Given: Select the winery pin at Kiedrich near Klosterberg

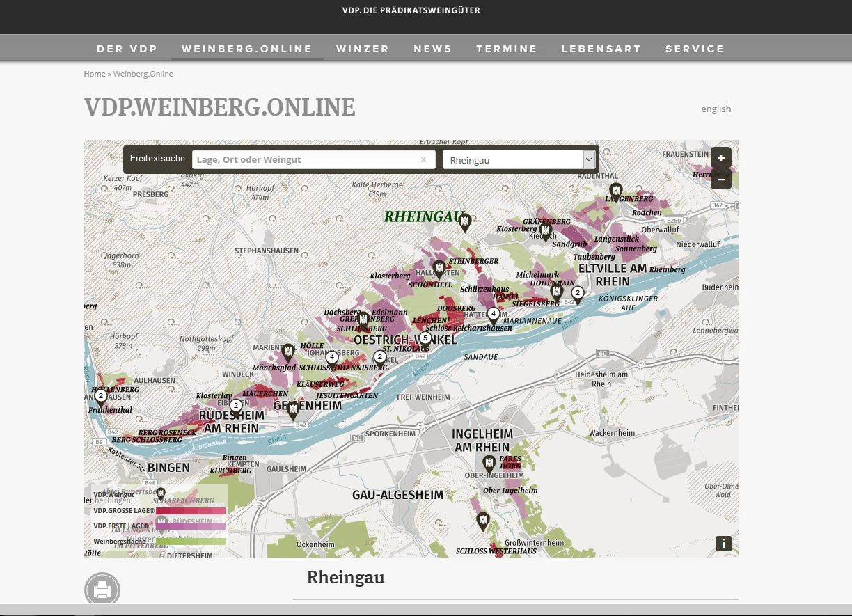Looking at the screenshot, I should point(546,230).
